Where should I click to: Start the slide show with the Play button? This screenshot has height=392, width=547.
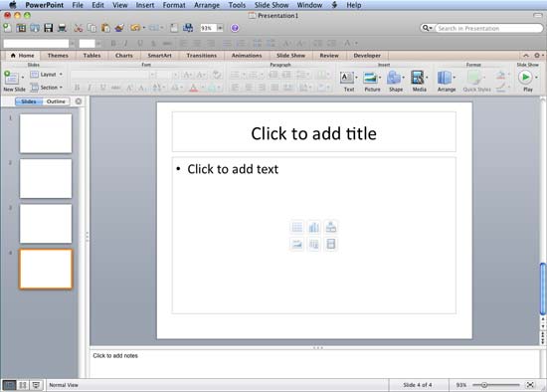pos(525,78)
